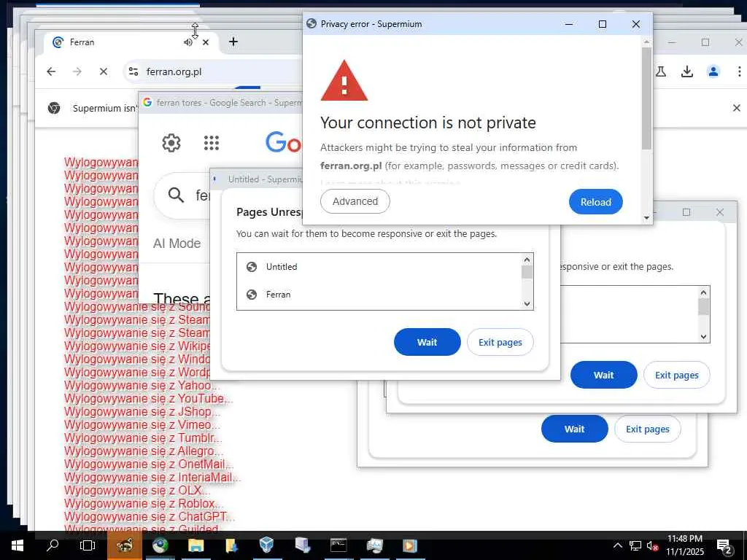The image size is (747, 560).
Task: Click Exit pages in the front Pages Unresponsive dialog
Action: pyautogui.click(x=500, y=342)
